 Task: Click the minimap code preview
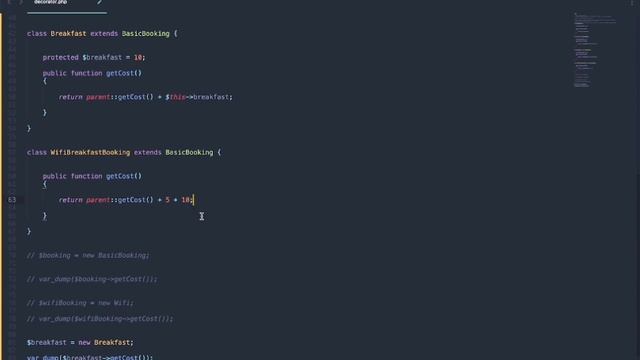[595, 50]
